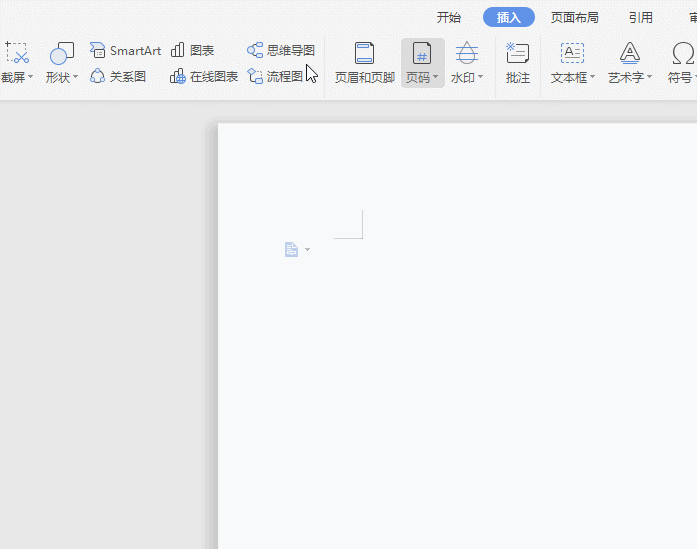This screenshot has width=697, height=549.
Task: Open the 引用 references tab
Action: point(641,18)
